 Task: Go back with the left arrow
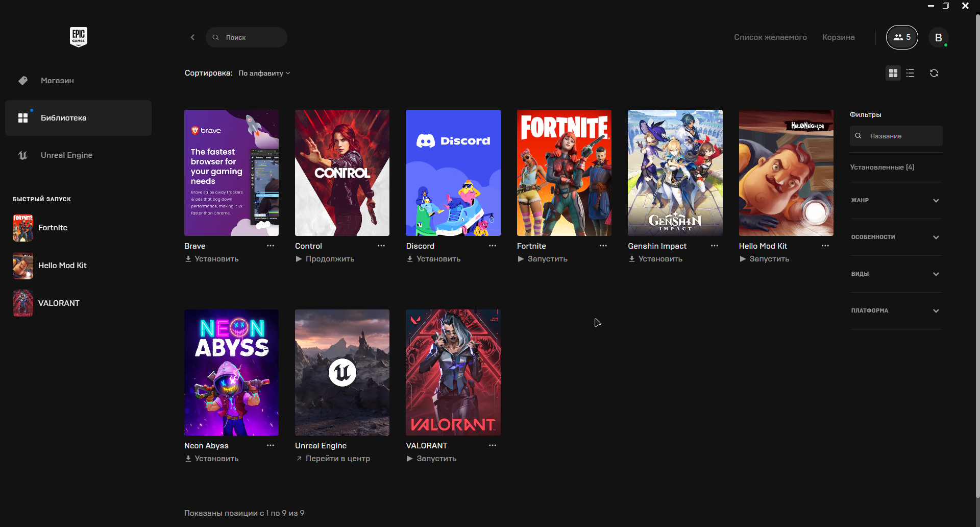192,37
